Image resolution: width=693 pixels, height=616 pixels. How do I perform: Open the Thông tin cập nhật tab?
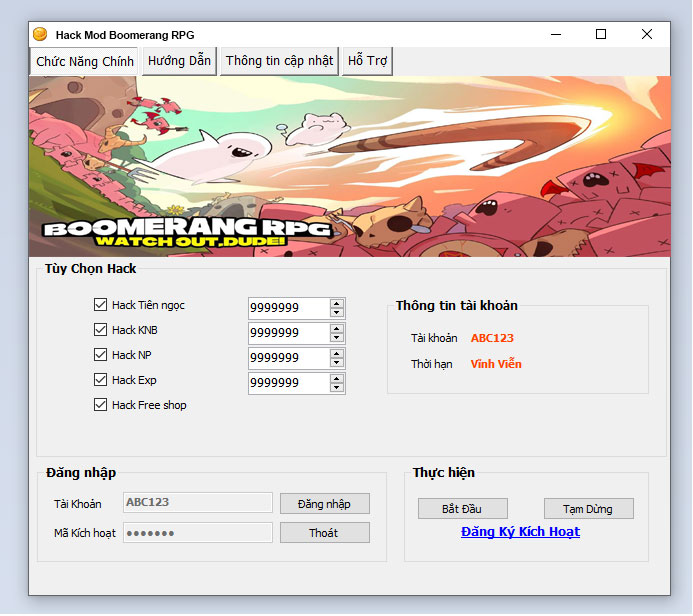279,61
